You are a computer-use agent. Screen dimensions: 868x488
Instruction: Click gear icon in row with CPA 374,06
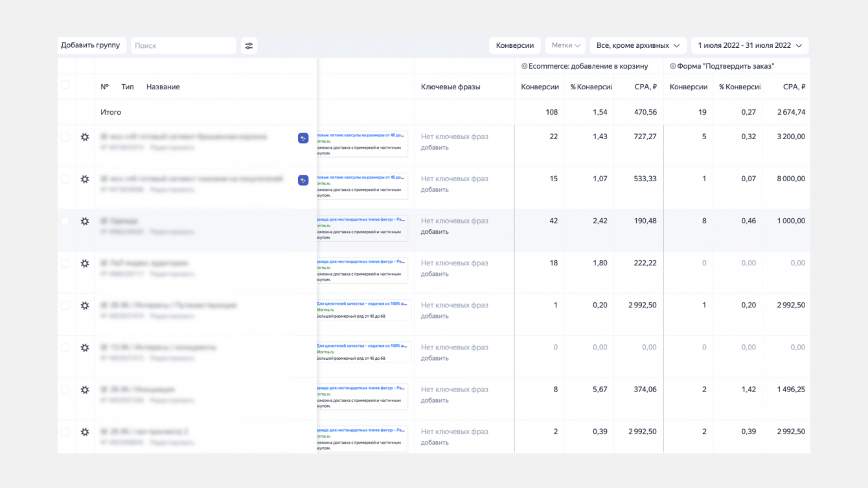pos(85,390)
